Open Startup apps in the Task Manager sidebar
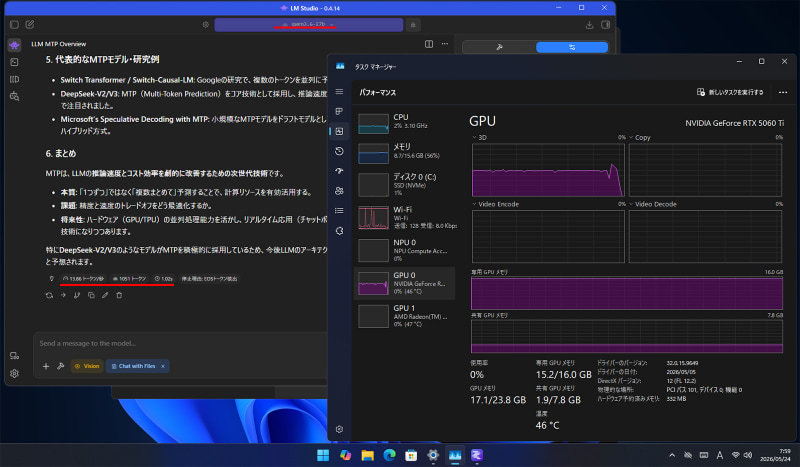The width and height of the screenshot is (800, 467). [339, 171]
